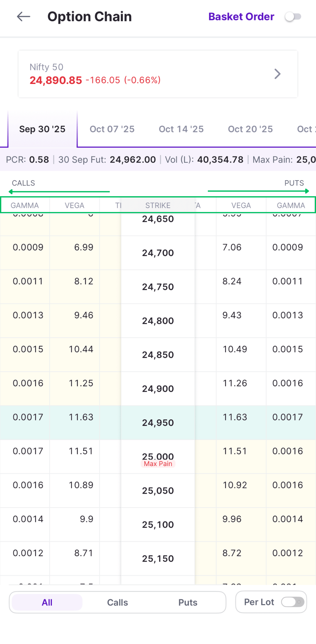
Task: Tap the 25,000 Max Pain strike
Action: 158,457
